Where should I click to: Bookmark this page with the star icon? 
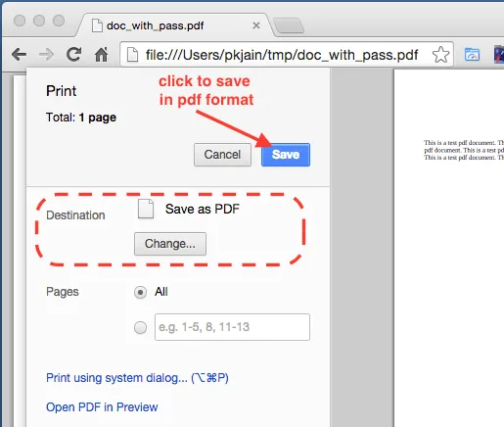tap(440, 55)
